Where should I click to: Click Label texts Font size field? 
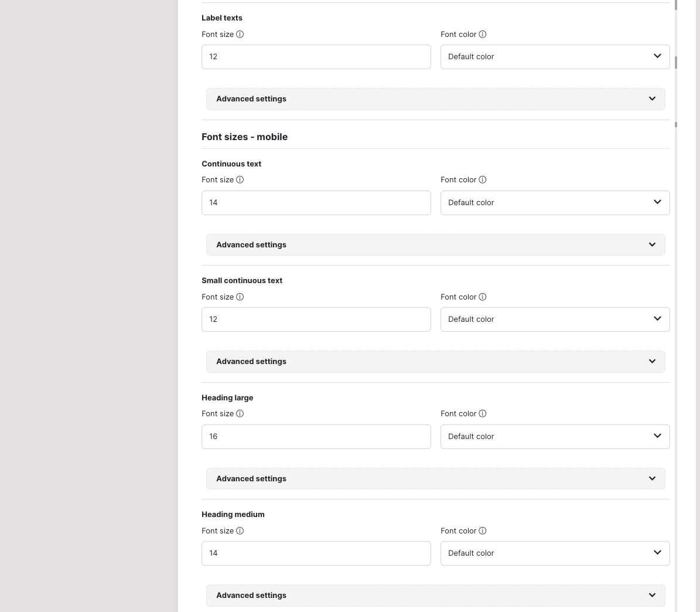[316, 57]
